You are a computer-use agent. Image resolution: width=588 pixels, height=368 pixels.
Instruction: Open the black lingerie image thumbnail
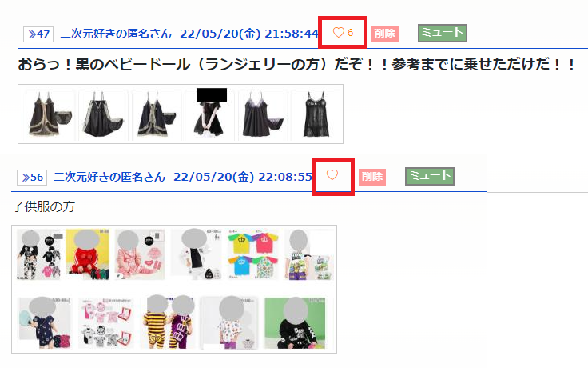pos(181,114)
